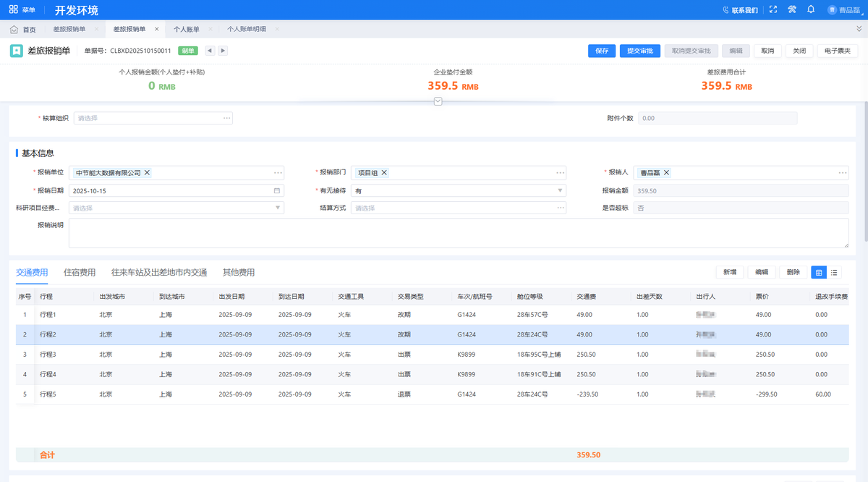Viewport: 868px width, 482px height.
Task: Close the 个人账单 tab
Action: click(211, 29)
